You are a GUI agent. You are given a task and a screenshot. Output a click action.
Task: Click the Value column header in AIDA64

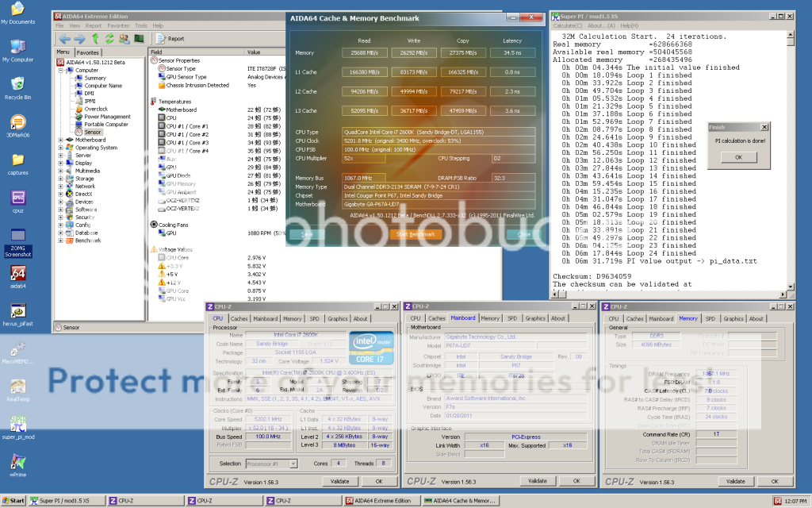[x=265, y=52]
